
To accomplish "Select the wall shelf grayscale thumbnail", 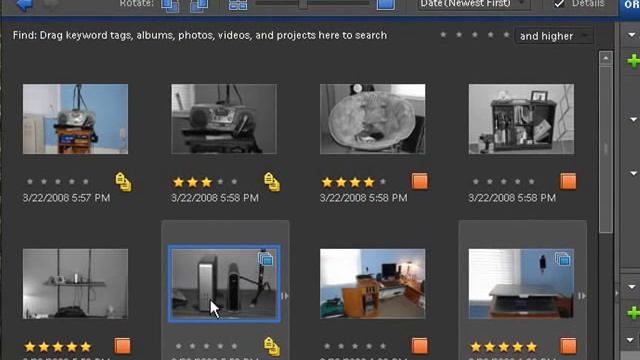I will tap(76, 284).
